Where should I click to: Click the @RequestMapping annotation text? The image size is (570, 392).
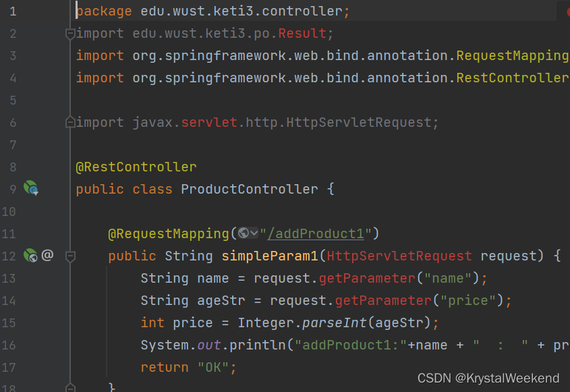[x=169, y=233]
